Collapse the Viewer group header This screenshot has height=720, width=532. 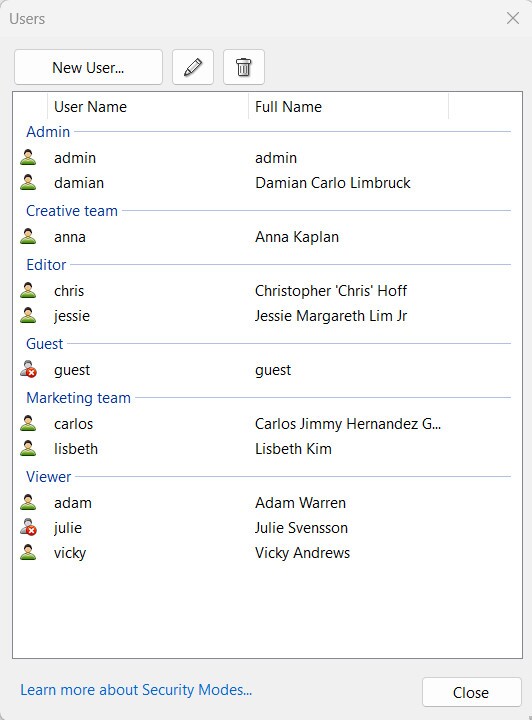[49, 477]
